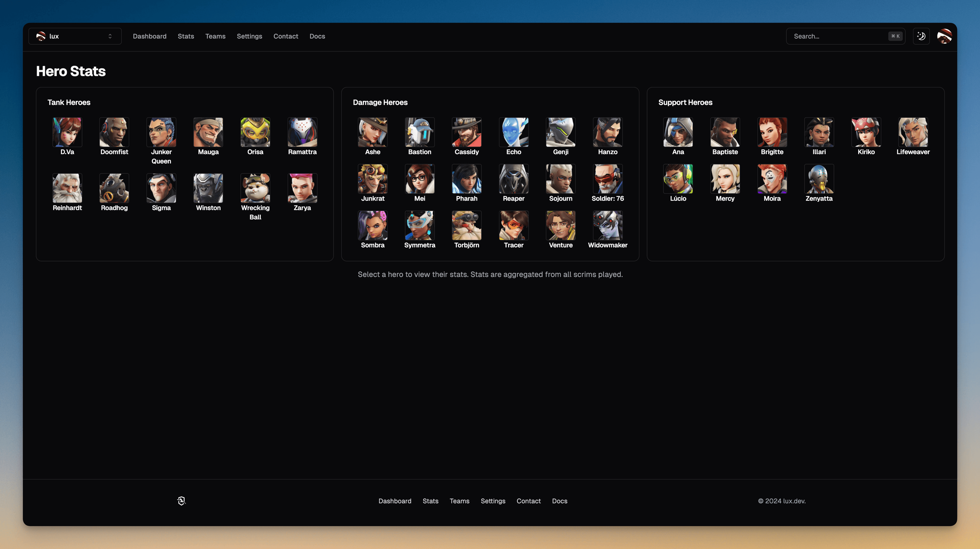View Tracer hero stats
Screen dimensions: 980x549
pos(513,225)
